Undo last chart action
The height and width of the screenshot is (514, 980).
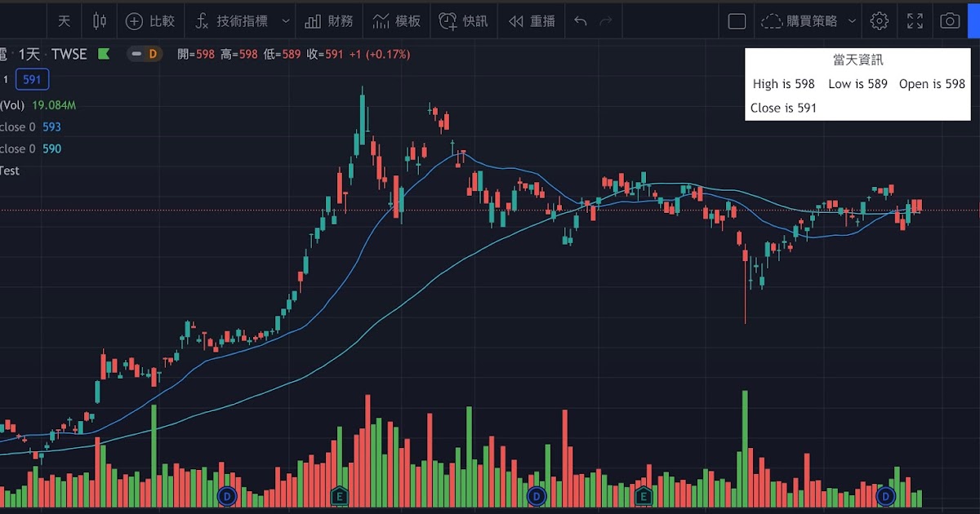579,20
